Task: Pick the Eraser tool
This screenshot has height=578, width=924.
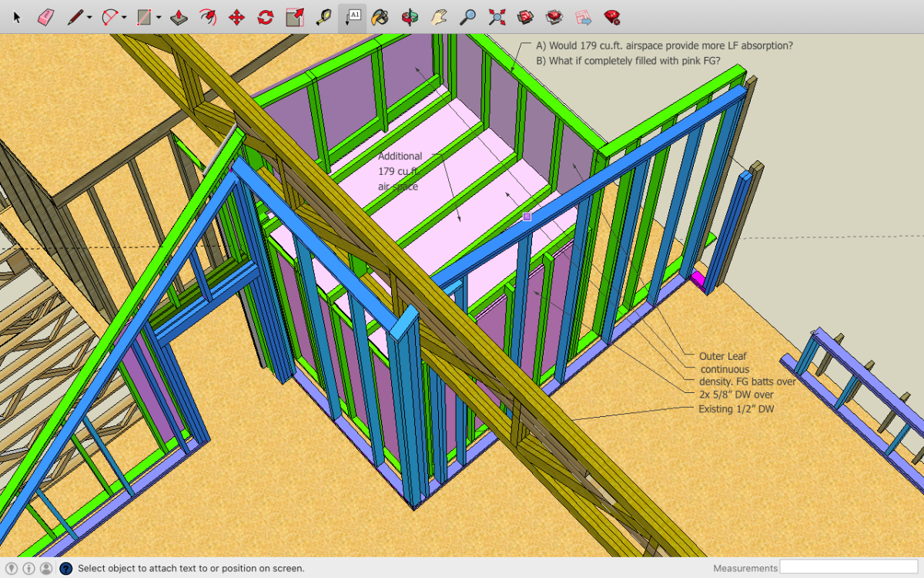Action: pyautogui.click(x=45, y=16)
